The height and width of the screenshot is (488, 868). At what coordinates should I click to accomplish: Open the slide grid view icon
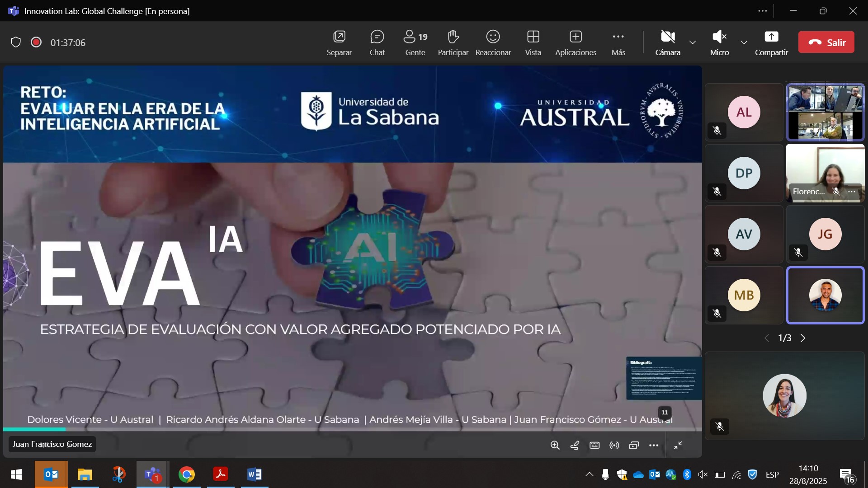[634, 446]
